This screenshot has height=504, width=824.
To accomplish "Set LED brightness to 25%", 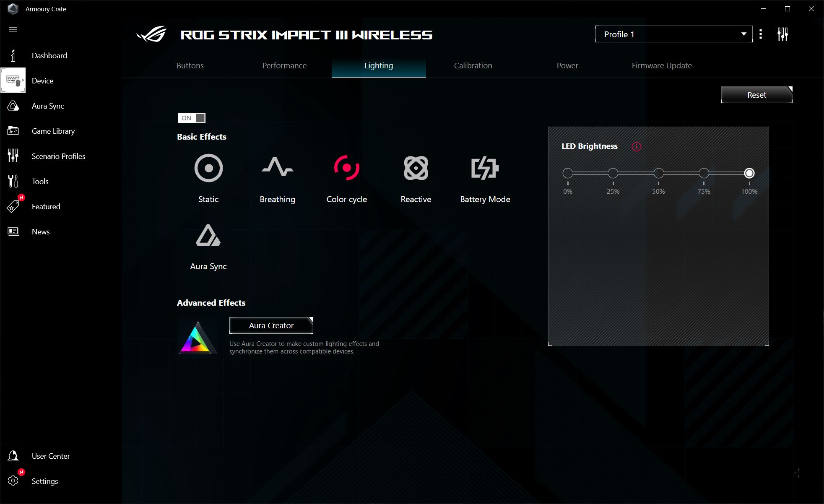I will 613,173.
